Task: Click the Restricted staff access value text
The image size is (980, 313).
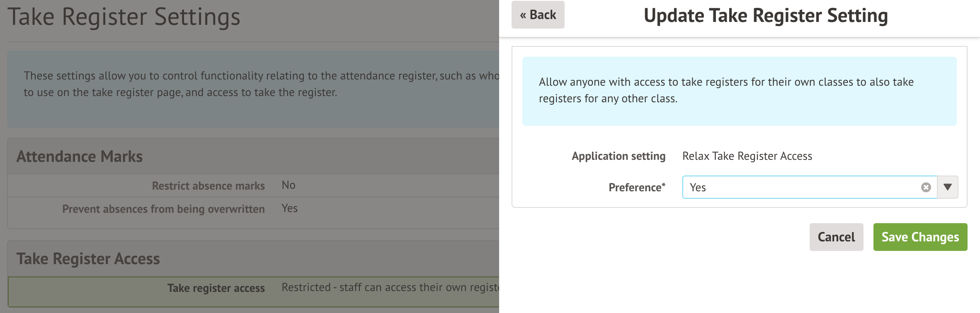Action: click(390, 287)
